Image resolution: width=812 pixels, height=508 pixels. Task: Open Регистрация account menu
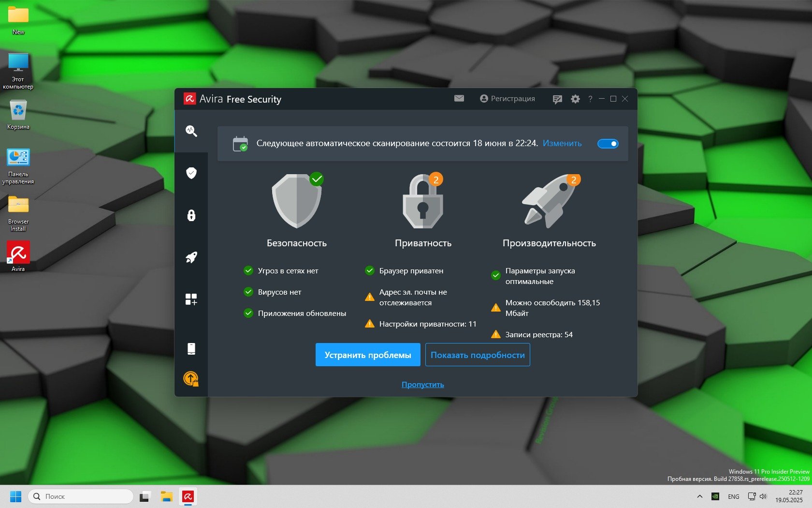(x=507, y=99)
